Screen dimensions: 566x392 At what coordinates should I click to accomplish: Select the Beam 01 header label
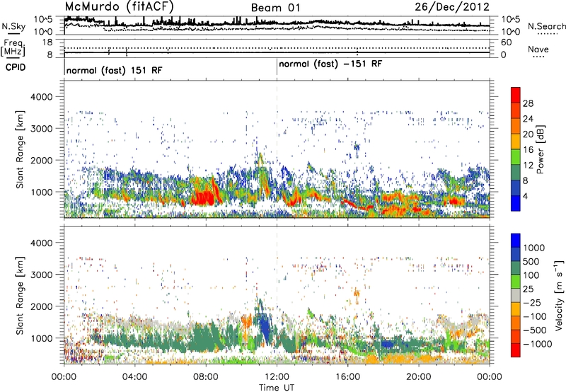[x=275, y=8]
